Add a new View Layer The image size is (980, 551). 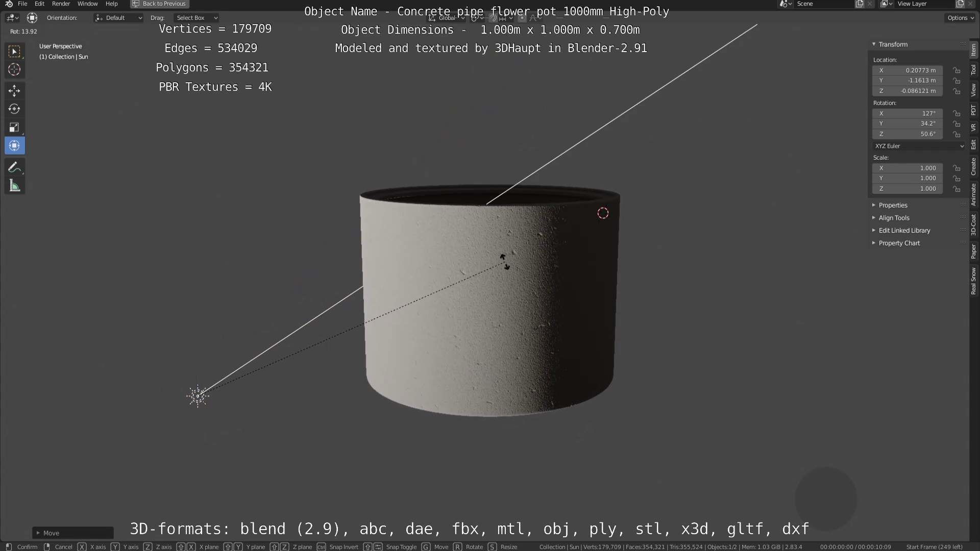960,4
